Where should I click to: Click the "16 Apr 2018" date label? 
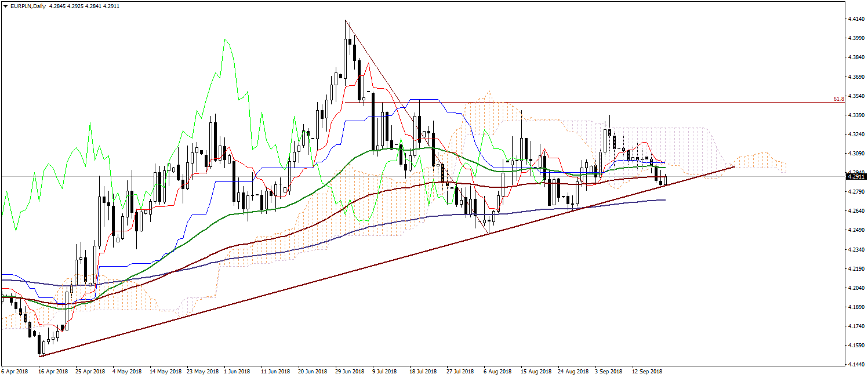pos(53,371)
